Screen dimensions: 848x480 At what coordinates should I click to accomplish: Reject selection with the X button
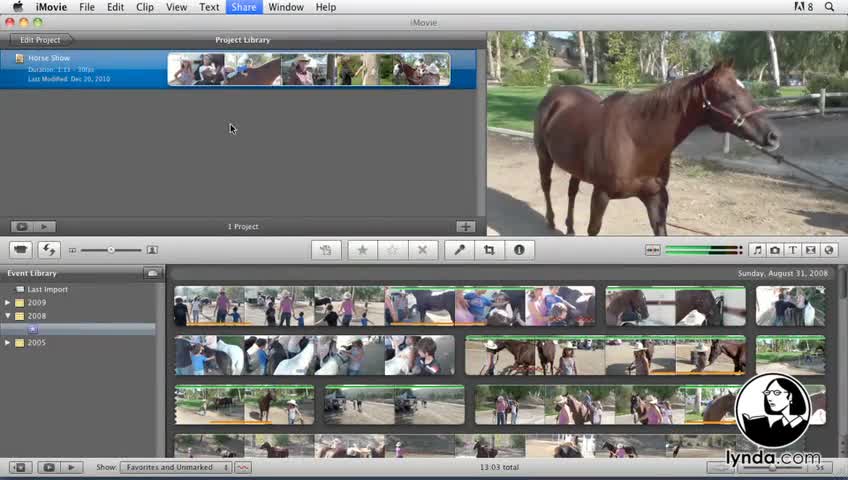pyautogui.click(x=422, y=250)
